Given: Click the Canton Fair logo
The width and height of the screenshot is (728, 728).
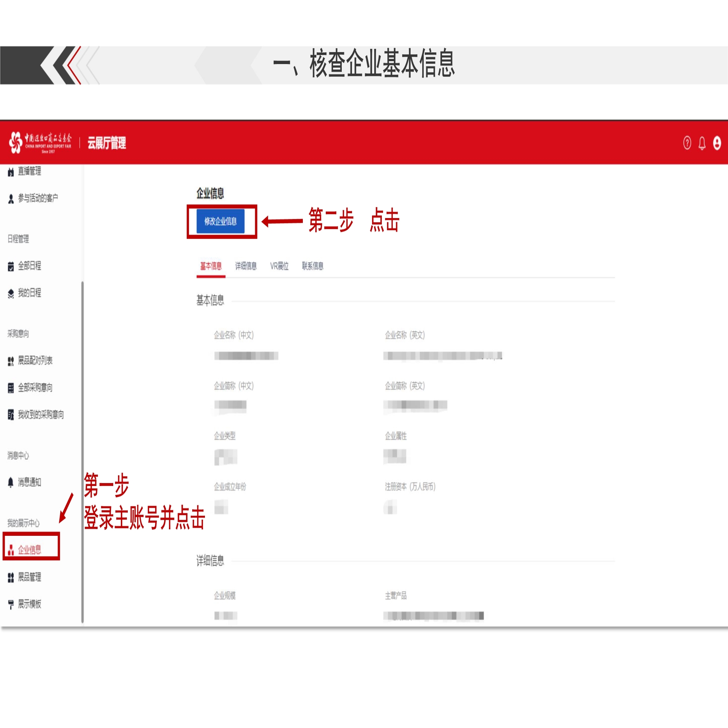Looking at the screenshot, I should click(x=40, y=142).
